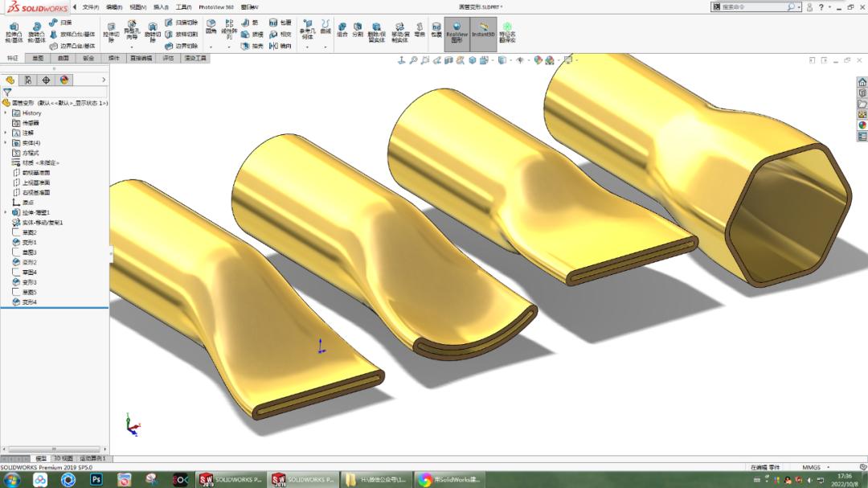The width and height of the screenshot is (868, 488).
Task: Open the Windows Start menu
Action: 10,481
